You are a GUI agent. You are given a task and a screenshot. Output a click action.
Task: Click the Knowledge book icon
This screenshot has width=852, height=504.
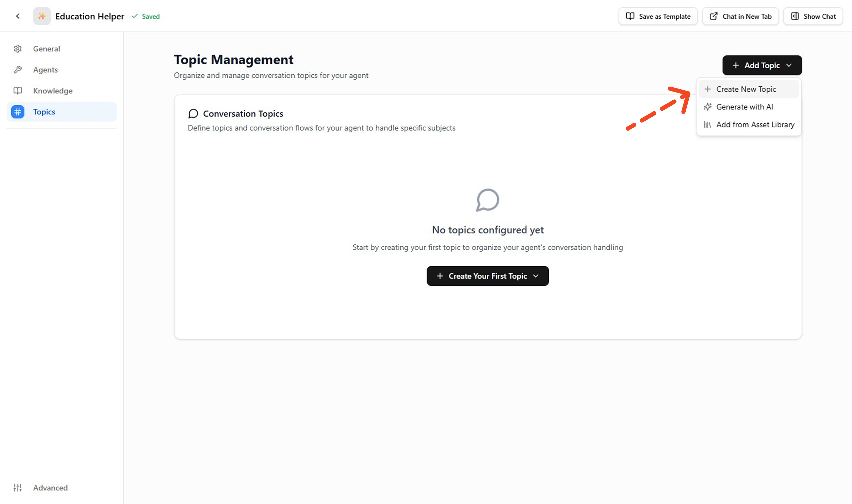[18, 91]
